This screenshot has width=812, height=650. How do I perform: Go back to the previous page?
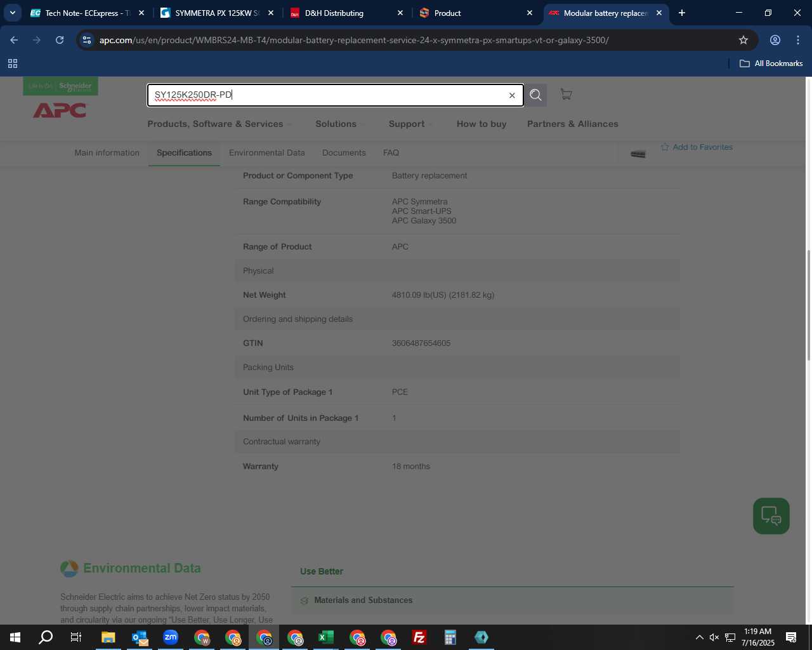(14, 40)
